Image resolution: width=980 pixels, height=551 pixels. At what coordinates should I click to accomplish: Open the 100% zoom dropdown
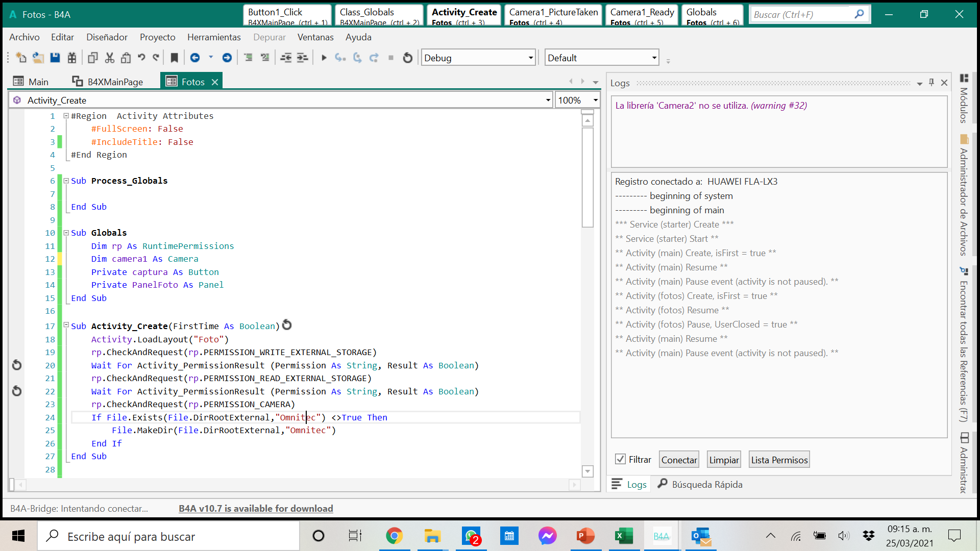point(595,100)
